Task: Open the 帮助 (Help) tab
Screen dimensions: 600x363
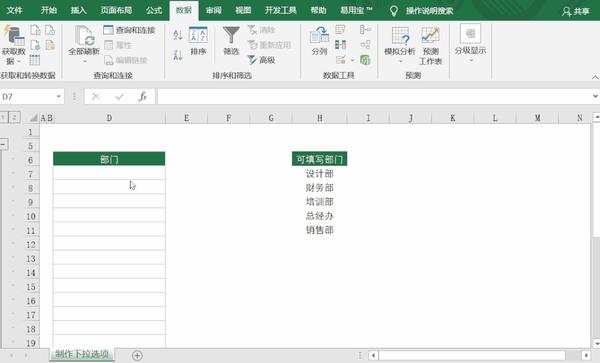Action: pyautogui.click(x=318, y=10)
